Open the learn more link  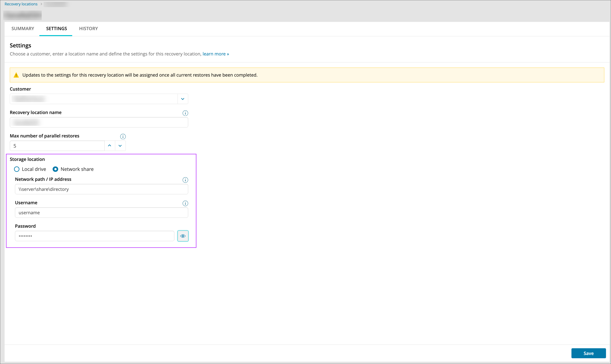point(216,54)
